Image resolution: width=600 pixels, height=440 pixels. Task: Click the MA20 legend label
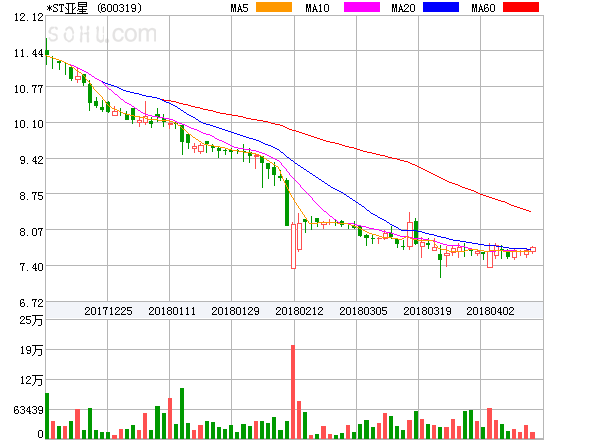[x=403, y=8]
